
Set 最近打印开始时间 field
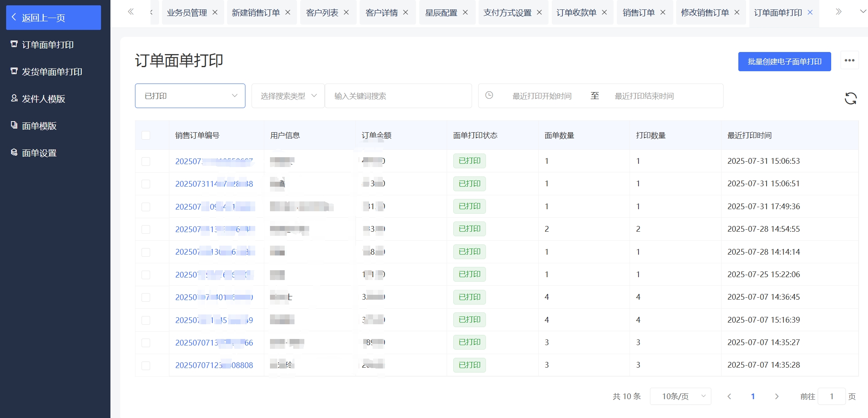click(542, 96)
